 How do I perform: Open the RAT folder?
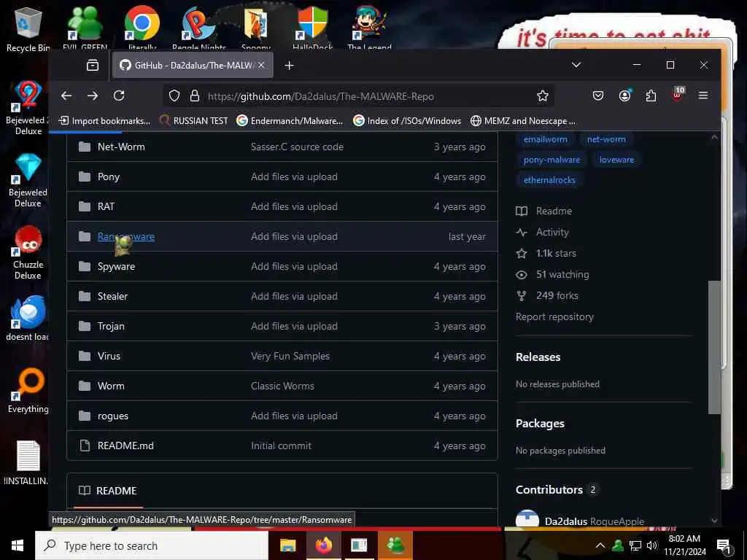[106, 206]
